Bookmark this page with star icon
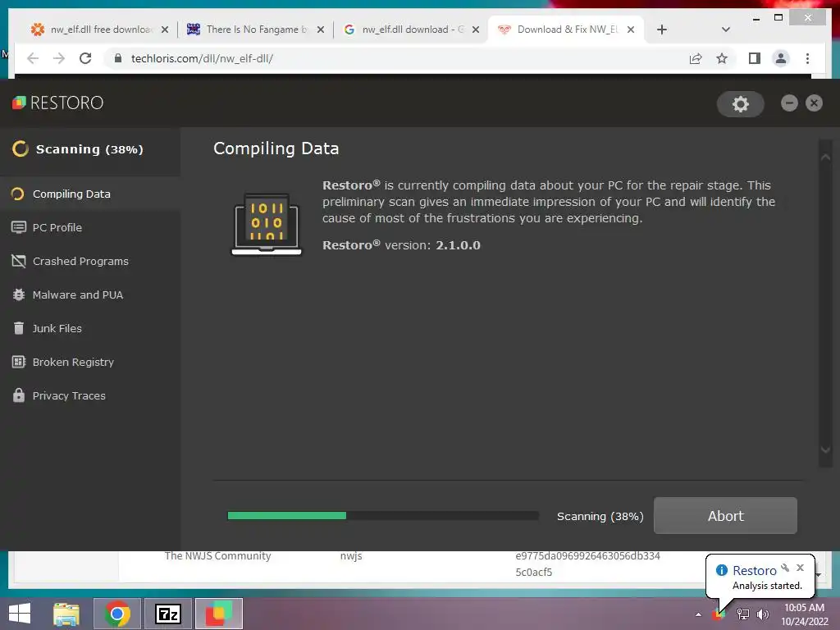840x630 pixels. [722, 58]
